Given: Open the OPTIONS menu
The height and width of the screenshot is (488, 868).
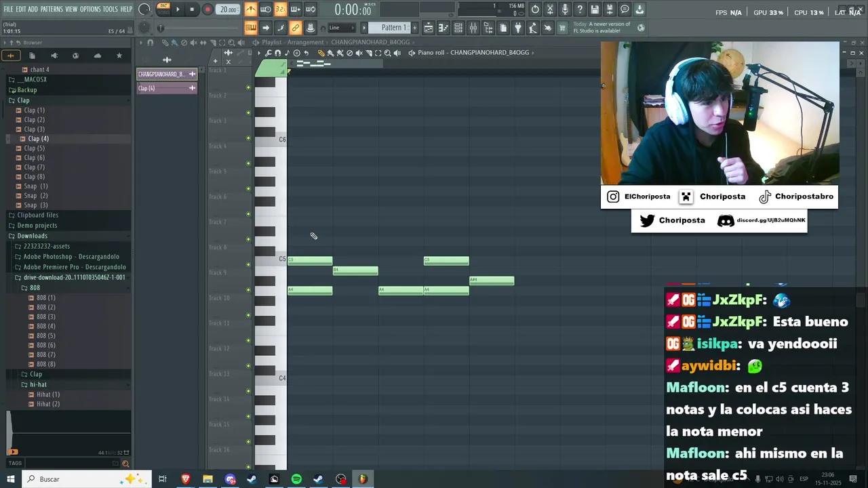Looking at the screenshot, I should click(90, 9).
